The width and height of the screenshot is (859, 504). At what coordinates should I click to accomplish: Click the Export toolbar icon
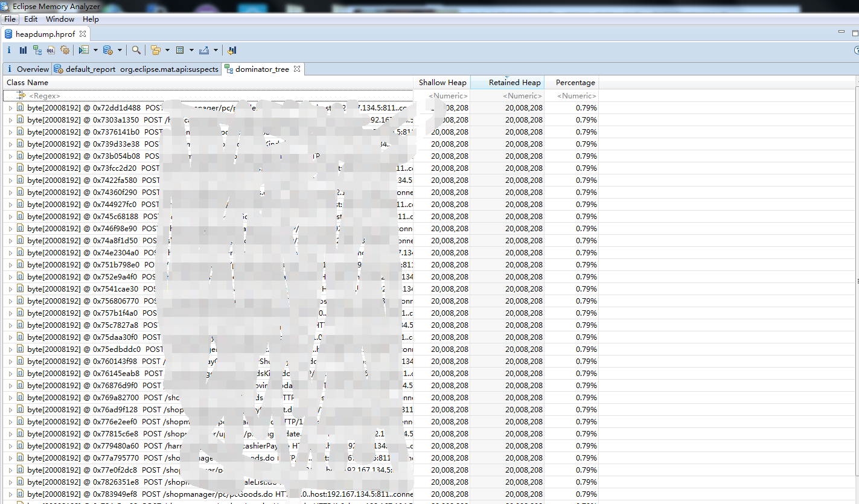coord(204,50)
